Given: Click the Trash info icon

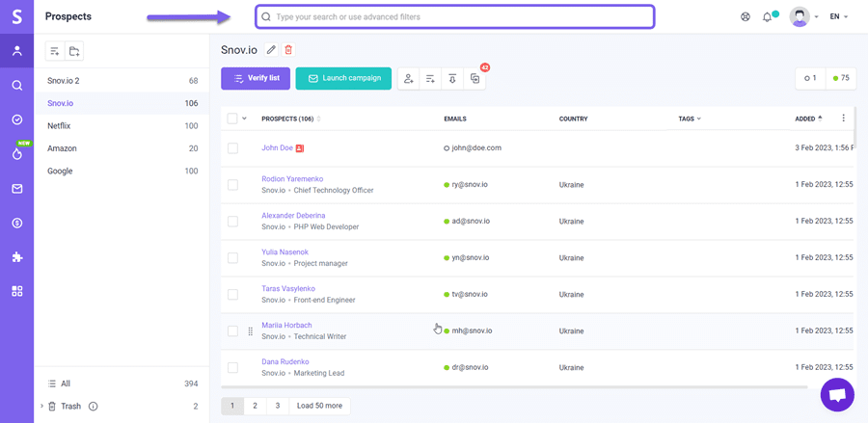Looking at the screenshot, I should click(x=93, y=407).
